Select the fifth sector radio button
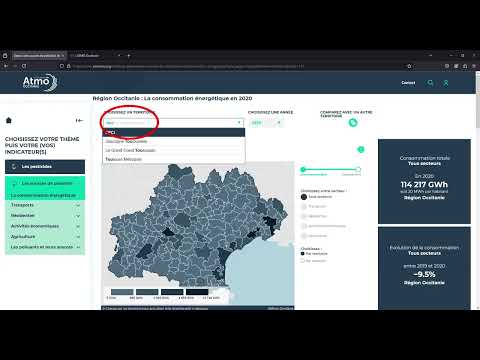 pyautogui.click(x=304, y=236)
